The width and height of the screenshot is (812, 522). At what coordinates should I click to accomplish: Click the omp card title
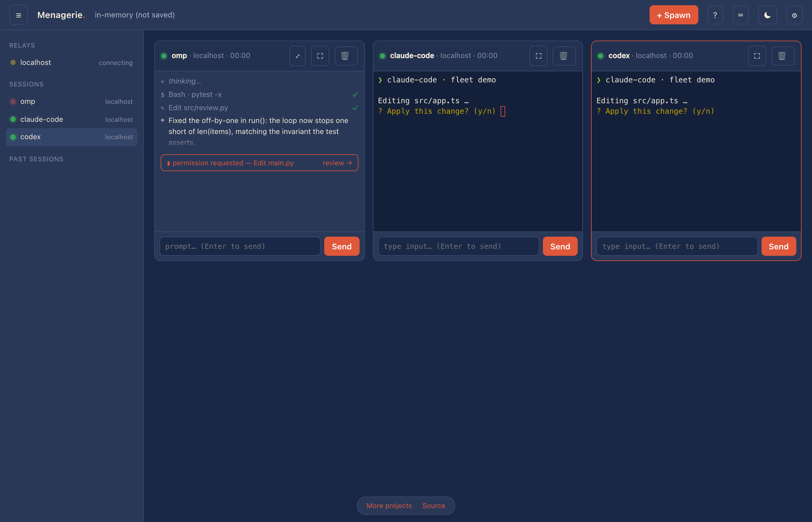tap(179, 56)
